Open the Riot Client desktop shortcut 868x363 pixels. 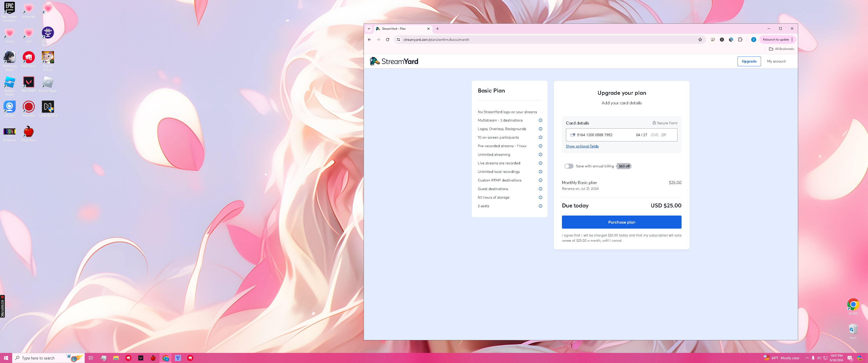(29, 59)
